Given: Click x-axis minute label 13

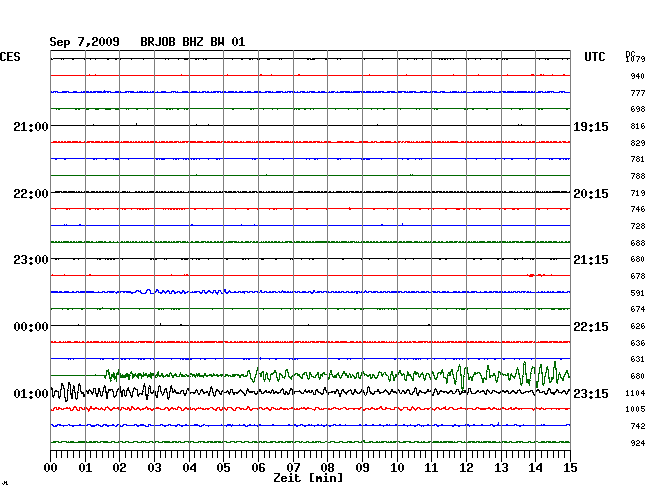Looking at the screenshot, I should pyautogui.click(x=501, y=468).
